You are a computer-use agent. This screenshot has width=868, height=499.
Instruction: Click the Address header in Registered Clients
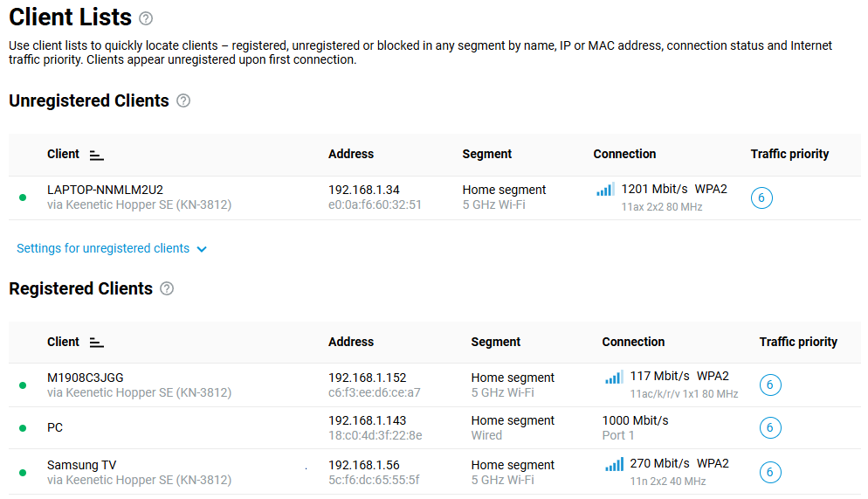coord(351,342)
